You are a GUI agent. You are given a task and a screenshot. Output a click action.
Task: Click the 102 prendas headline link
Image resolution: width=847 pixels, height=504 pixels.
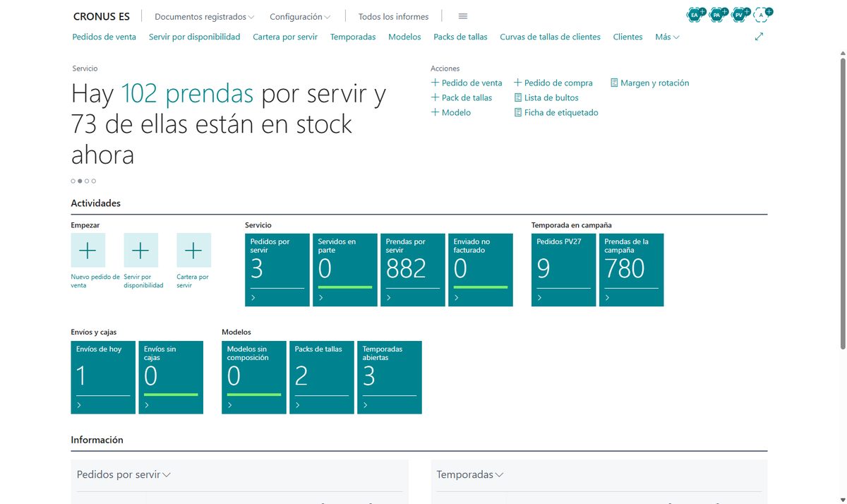188,93
